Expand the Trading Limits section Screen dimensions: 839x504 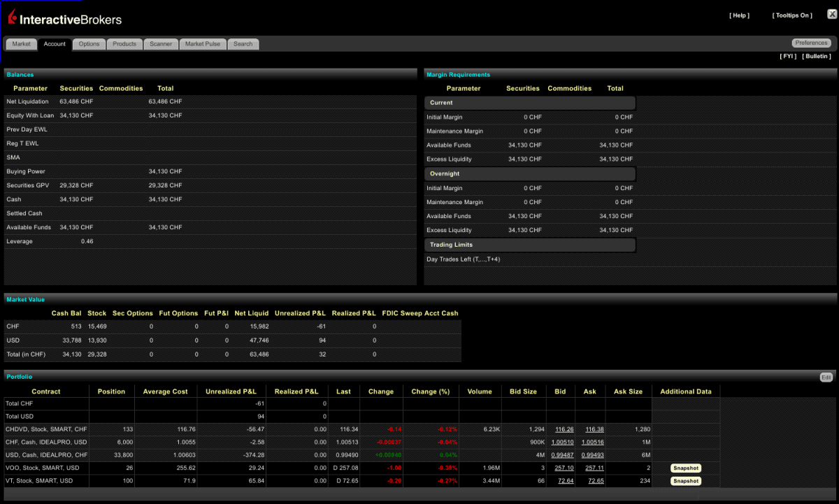(x=529, y=245)
